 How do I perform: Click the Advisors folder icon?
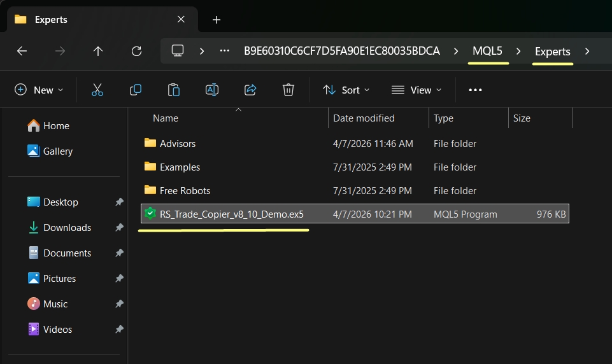click(150, 143)
